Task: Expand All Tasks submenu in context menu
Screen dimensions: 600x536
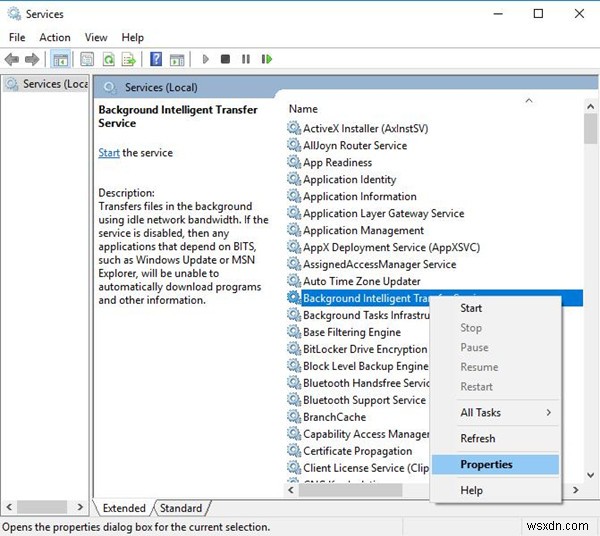Action: tap(496, 412)
